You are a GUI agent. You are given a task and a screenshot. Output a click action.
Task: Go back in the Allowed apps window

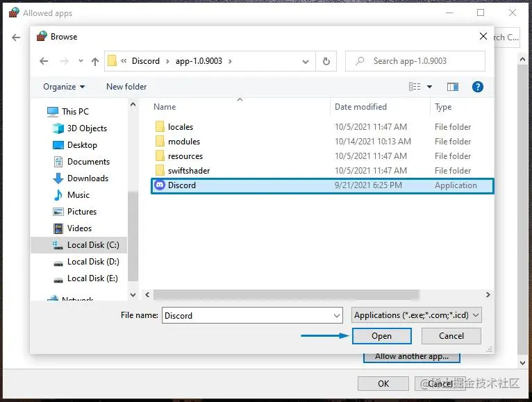tap(16, 37)
